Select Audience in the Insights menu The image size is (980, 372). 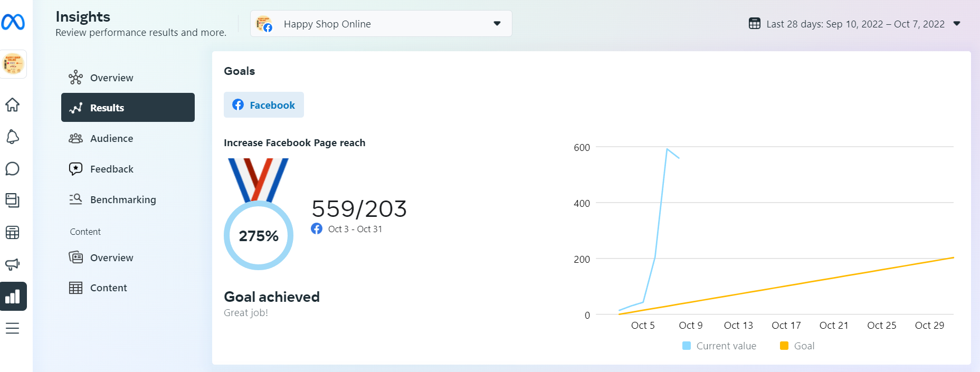(111, 138)
